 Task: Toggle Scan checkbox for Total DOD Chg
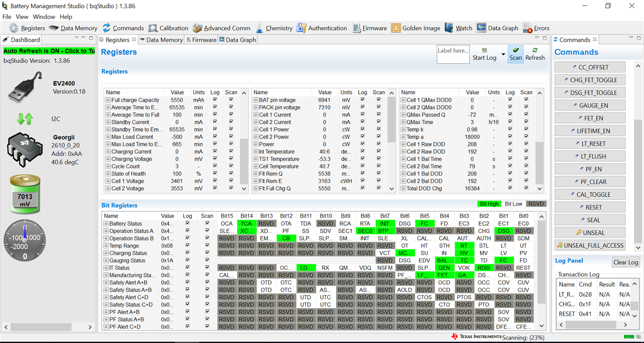(x=526, y=188)
